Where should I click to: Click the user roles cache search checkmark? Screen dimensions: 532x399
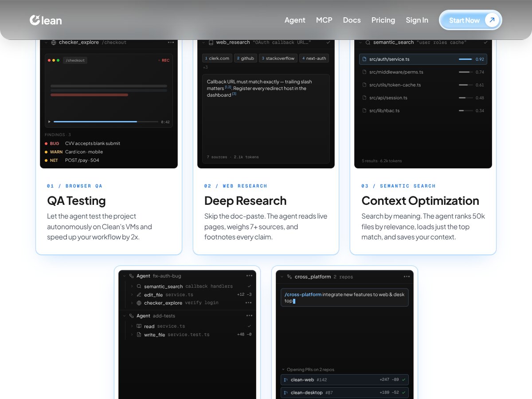485,43
